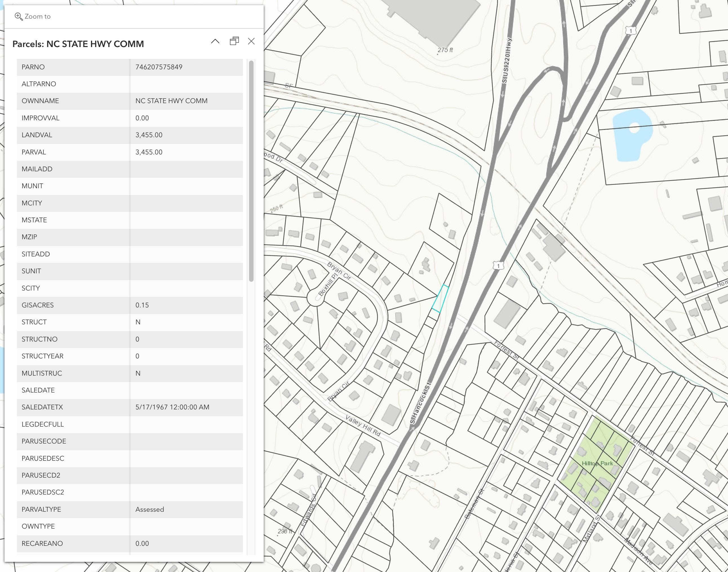Click the S Hancock St road label
This screenshot has width=728, height=572.
click(x=420, y=403)
